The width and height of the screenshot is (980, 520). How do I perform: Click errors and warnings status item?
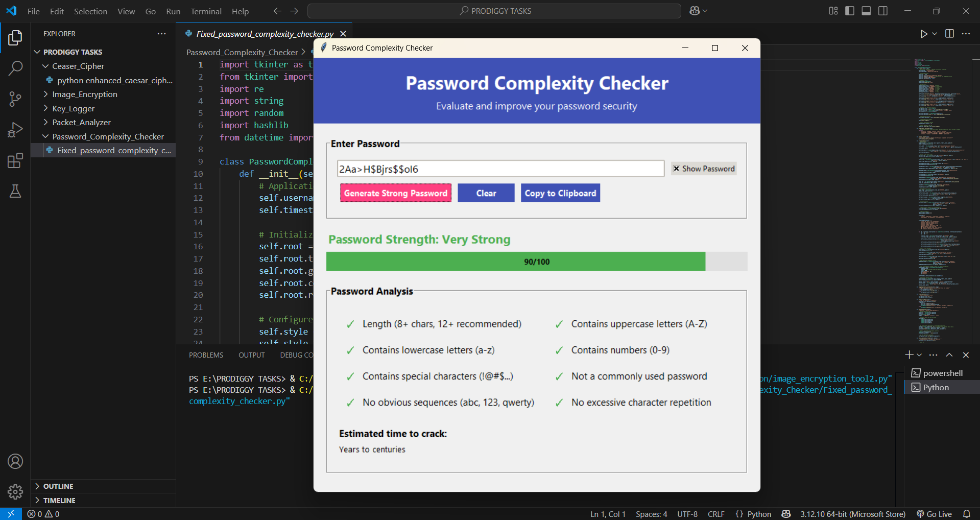pos(43,514)
